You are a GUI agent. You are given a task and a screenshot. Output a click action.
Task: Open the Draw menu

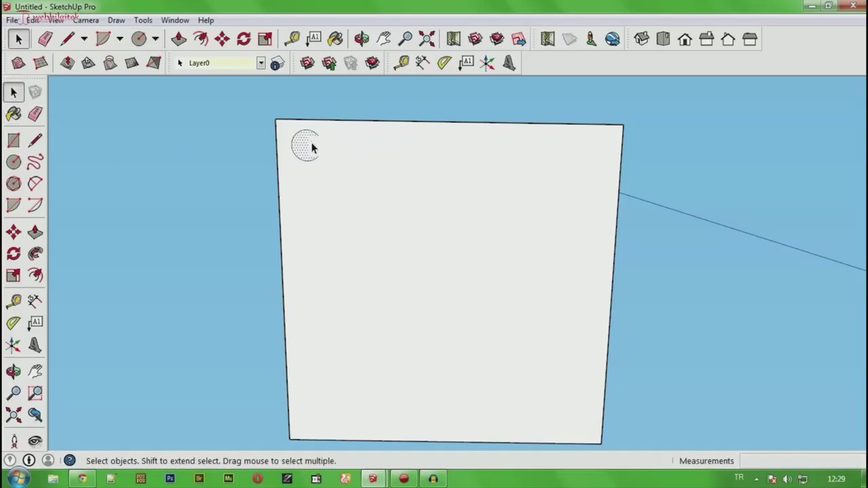(x=116, y=20)
